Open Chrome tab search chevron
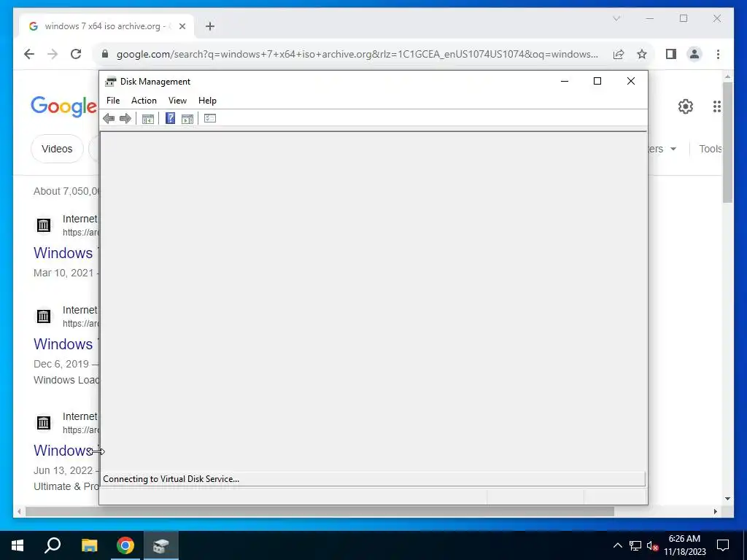Viewport: 747px width, 560px height. coord(616,18)
